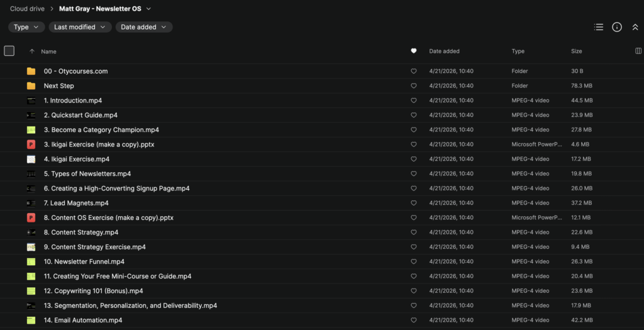Select 8. Content Strategy.mp4 file name
This screenshot has height=330, width=644.
[x=81, y=233]
